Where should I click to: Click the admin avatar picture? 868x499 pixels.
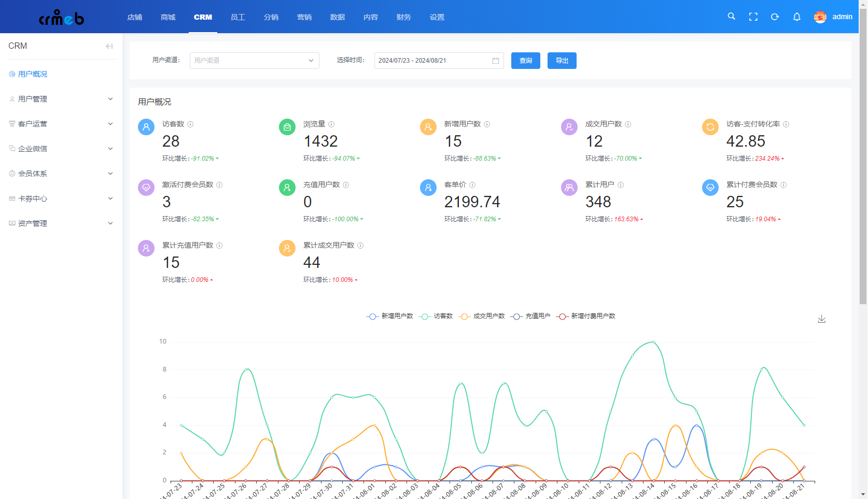click(x=820, y=17)
